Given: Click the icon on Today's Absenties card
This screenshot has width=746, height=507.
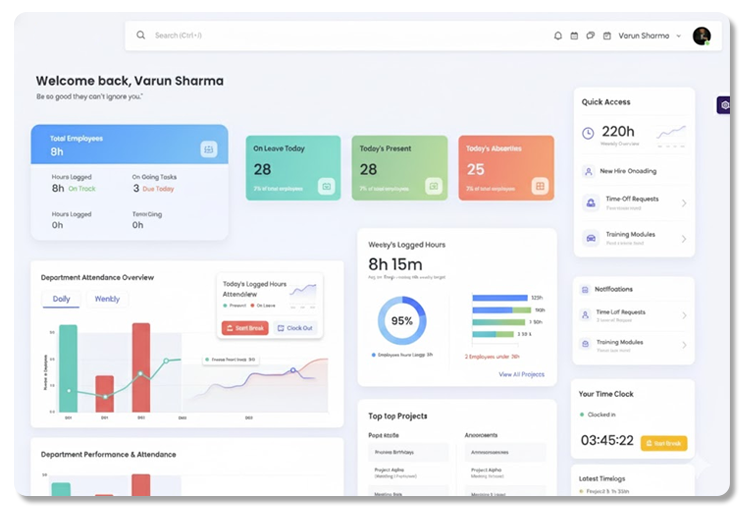Looking at the screenshot, I should click(x=539, y=186).
